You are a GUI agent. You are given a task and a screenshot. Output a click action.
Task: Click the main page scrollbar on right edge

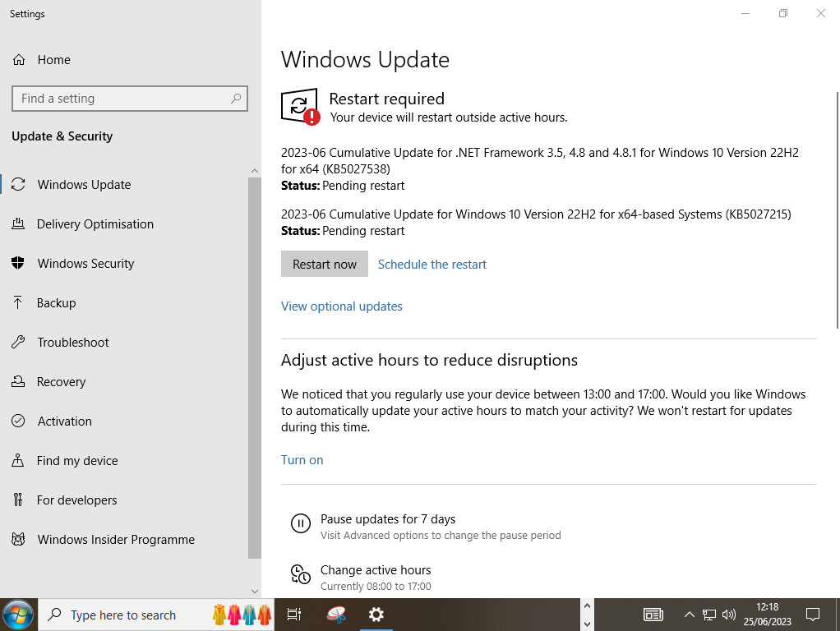(838, 210)
